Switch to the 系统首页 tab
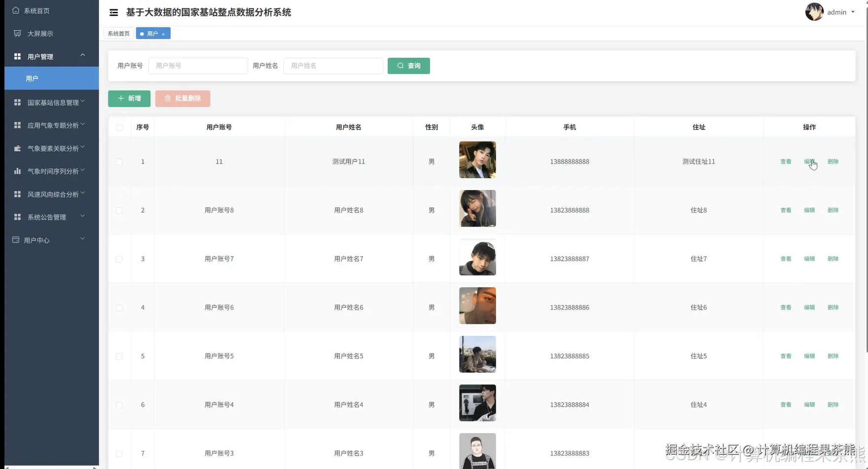Viewport: 868px width, 469px height. tap(119, 34)
